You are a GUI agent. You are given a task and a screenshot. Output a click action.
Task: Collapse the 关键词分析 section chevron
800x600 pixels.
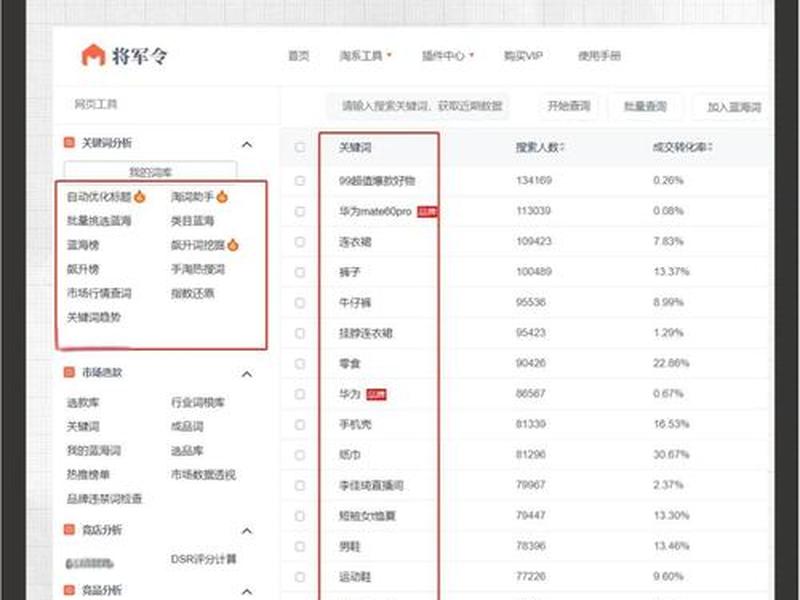pyautogui.click(x=247, y=144)
